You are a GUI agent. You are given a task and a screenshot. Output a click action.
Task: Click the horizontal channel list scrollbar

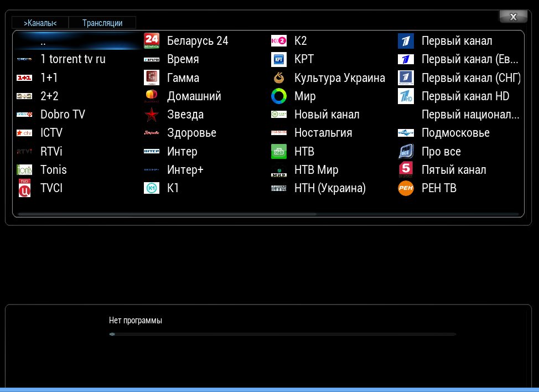[166, 214]
